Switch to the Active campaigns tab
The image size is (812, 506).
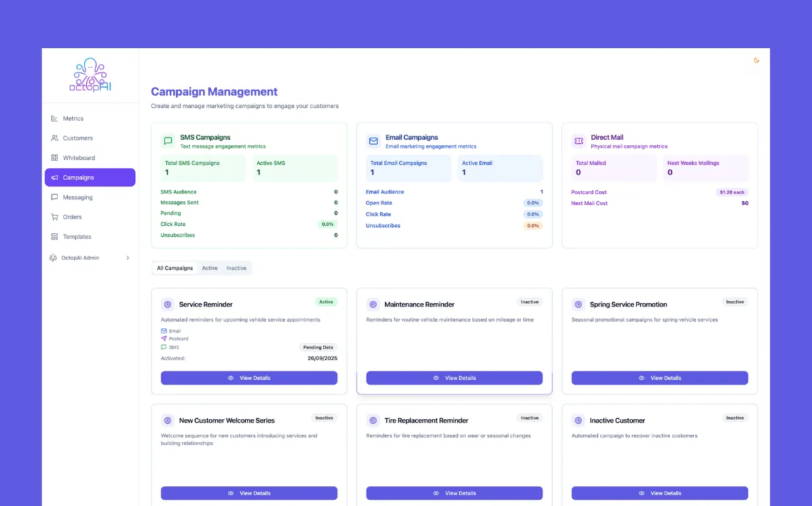209,268
